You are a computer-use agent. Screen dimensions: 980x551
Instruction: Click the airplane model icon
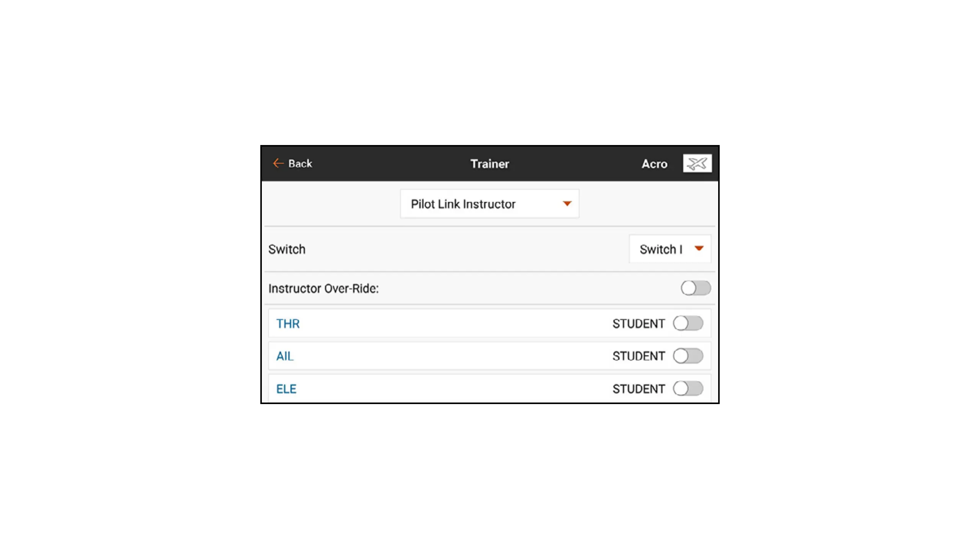click(697, 163)
